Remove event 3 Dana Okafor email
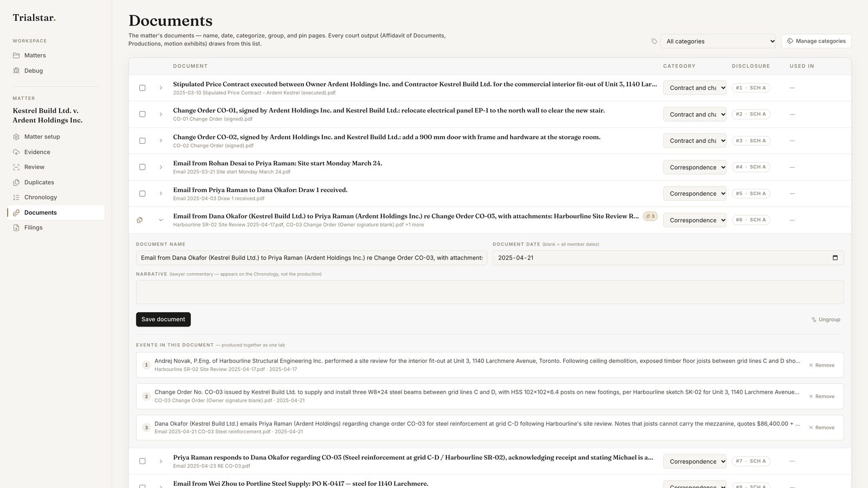The image size is (868, 488). pyautogui.click(x=821, y=428)
